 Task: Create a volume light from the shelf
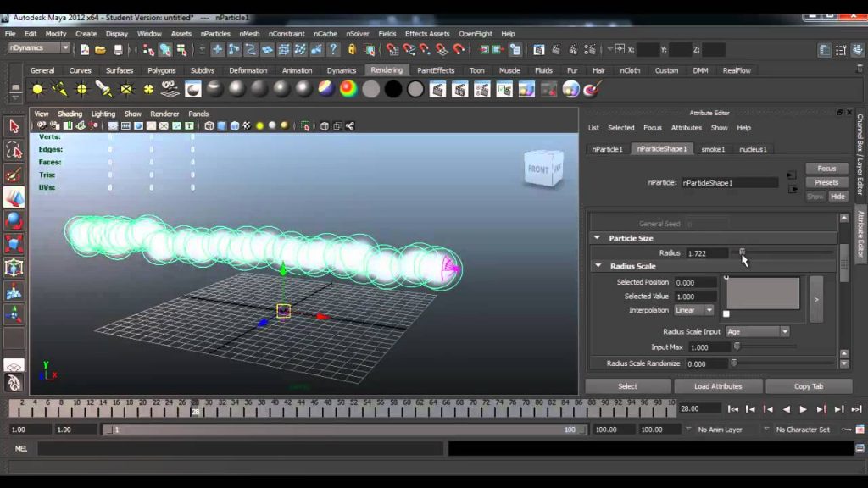click(148, 89)
